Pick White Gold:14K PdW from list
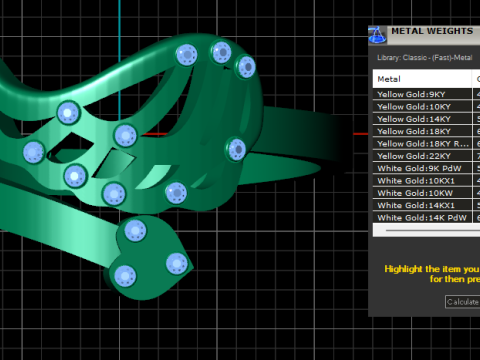Image resolution: width=480 pixels, height=360 pixels. point(422,218)
